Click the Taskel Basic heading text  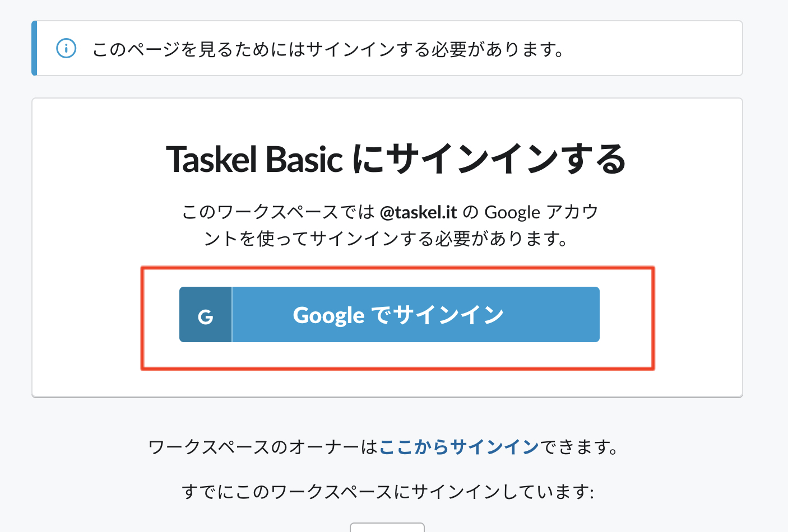click(254, 160)
